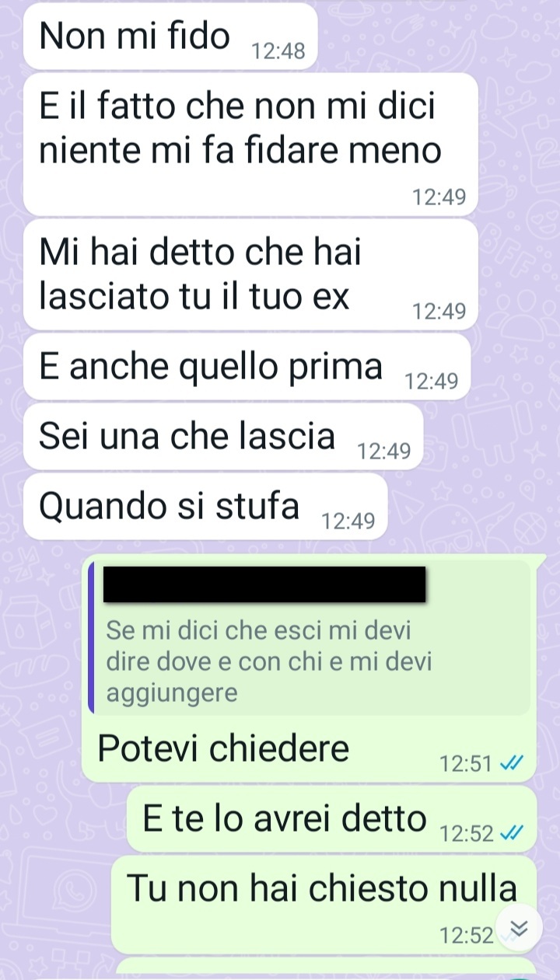
Task: Tap the purple bar of the quoted reply
Action: pos(91,637)
